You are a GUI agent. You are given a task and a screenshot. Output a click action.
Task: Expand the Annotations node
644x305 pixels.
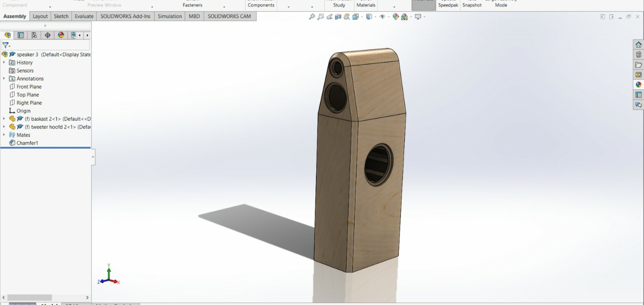coord(4,78)
